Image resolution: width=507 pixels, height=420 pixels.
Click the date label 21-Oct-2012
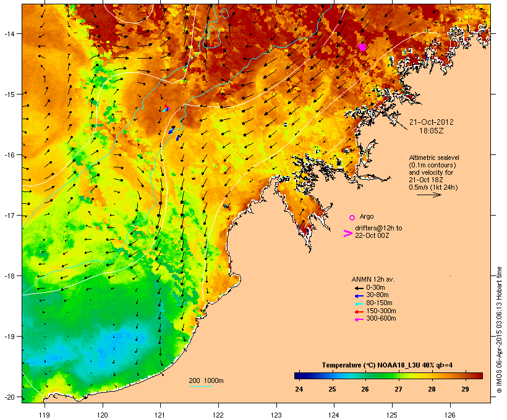[x=432, y=122]
